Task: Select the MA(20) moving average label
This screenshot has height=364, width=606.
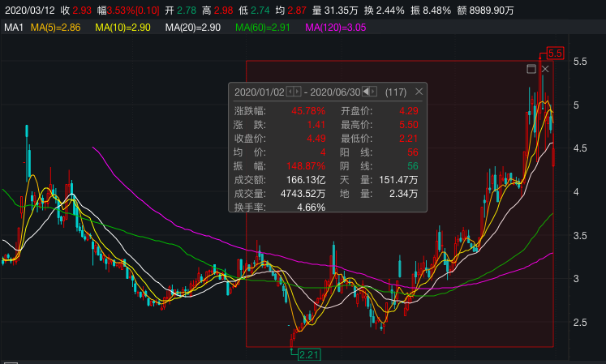Action: coord(193,28)
